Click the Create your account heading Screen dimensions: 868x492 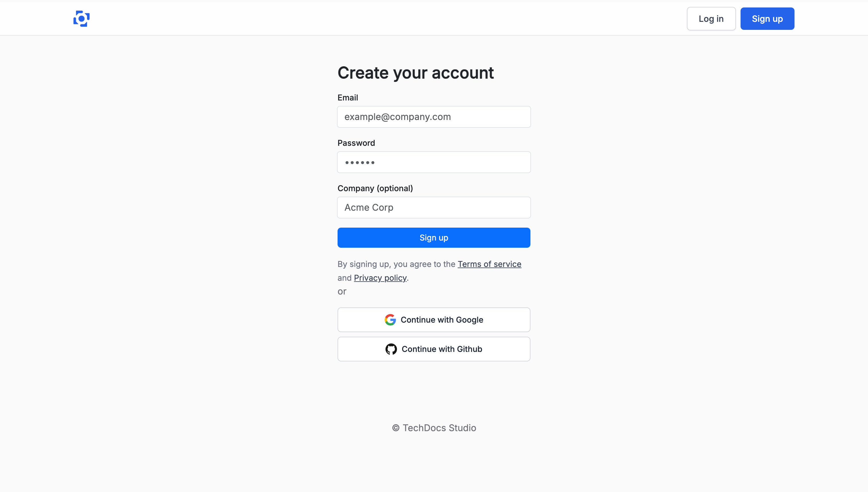[416, 73]
